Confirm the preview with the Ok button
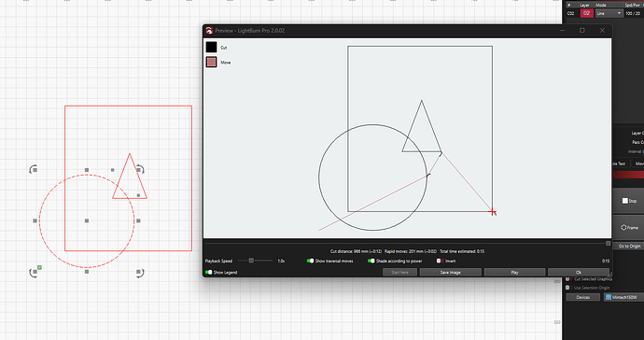 (579, 272)
